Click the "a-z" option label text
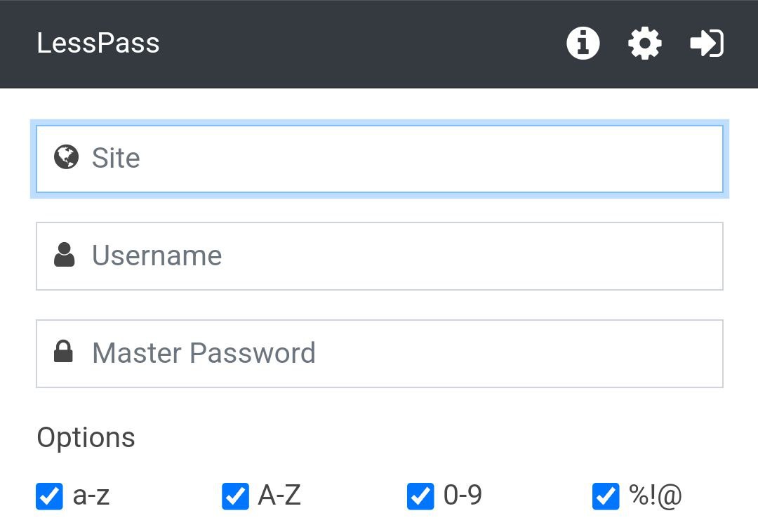This screenshot has width=758, height=532. [x=91, y=496]
